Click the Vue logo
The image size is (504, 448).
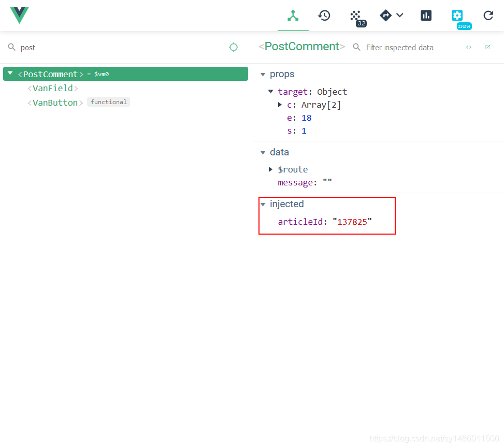pyautogui.click(x=19, y=15)
